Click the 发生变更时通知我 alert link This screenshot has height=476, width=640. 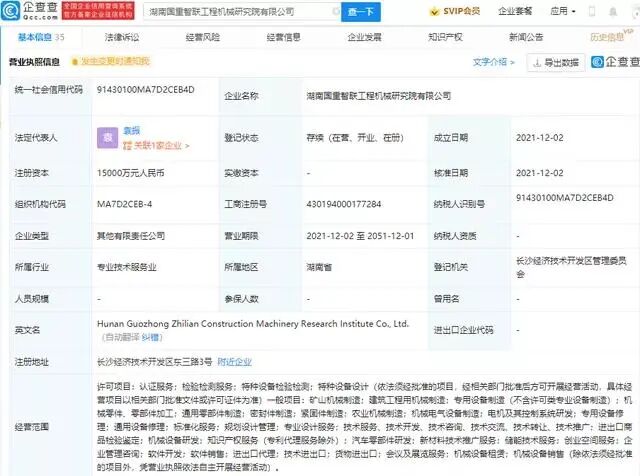click(x=111, y=61)
